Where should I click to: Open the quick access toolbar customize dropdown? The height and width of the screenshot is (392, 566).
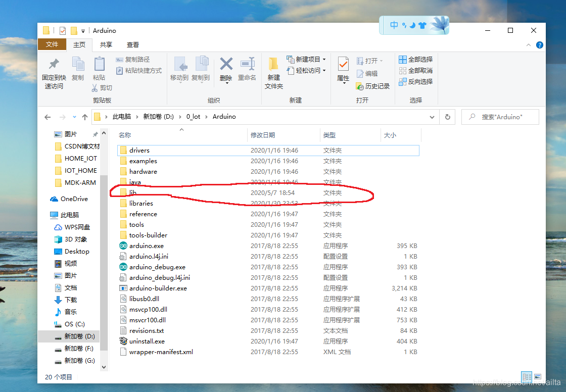[x=83, y=31]
